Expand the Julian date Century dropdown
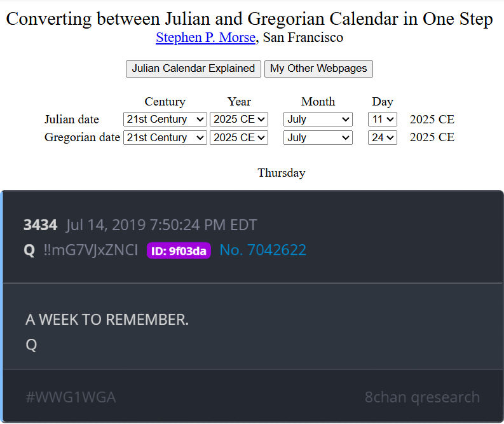 tap(165, 119)
